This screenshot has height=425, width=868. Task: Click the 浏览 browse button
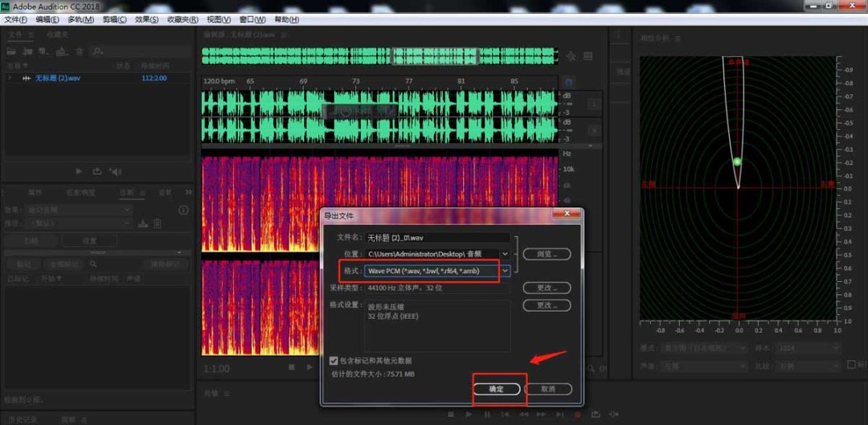547,254
